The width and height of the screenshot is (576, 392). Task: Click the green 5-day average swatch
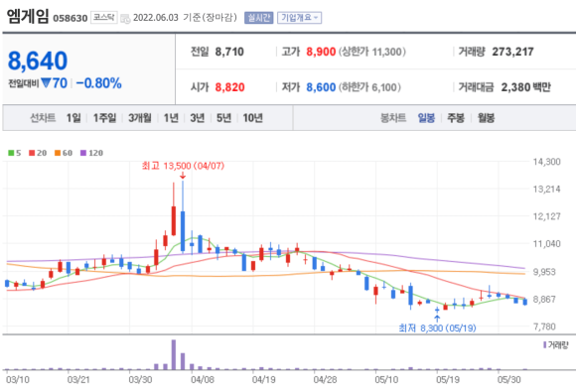[11, 153]
